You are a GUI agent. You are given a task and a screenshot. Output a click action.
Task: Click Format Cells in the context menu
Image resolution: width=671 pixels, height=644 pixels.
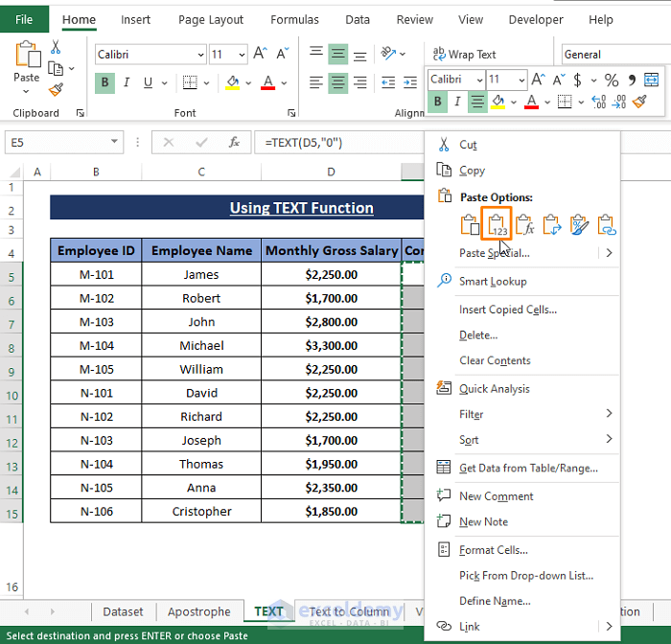click(493, 550)
